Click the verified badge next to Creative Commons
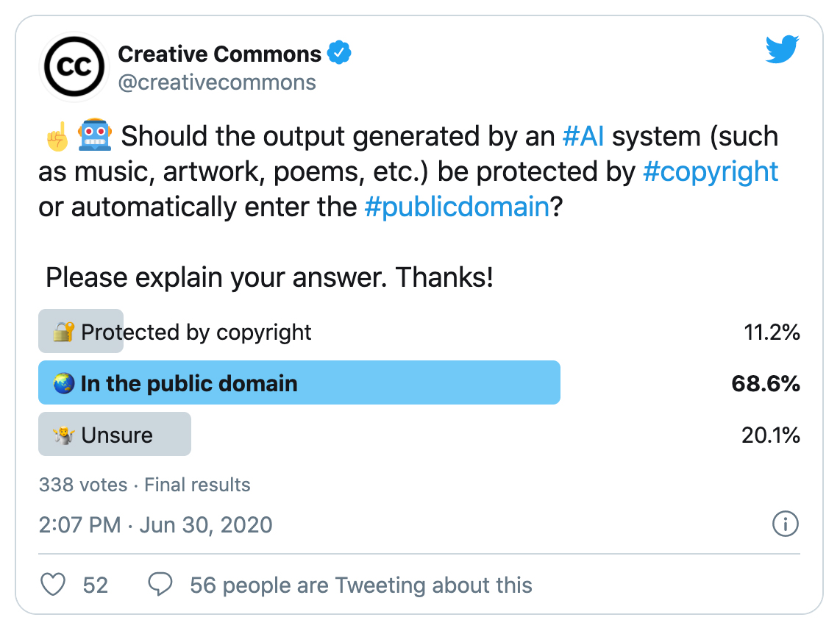The width and height of the screenshot is (840, 634). point(340,51)
